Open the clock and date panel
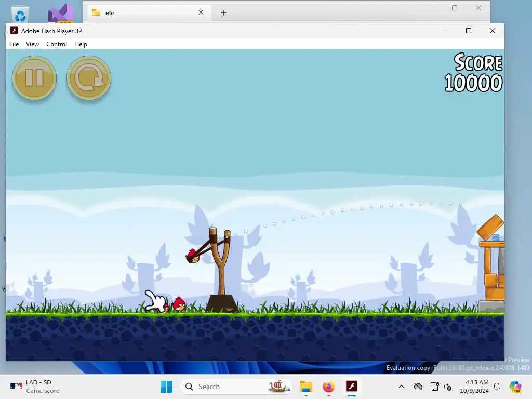 tap(474, 387)
